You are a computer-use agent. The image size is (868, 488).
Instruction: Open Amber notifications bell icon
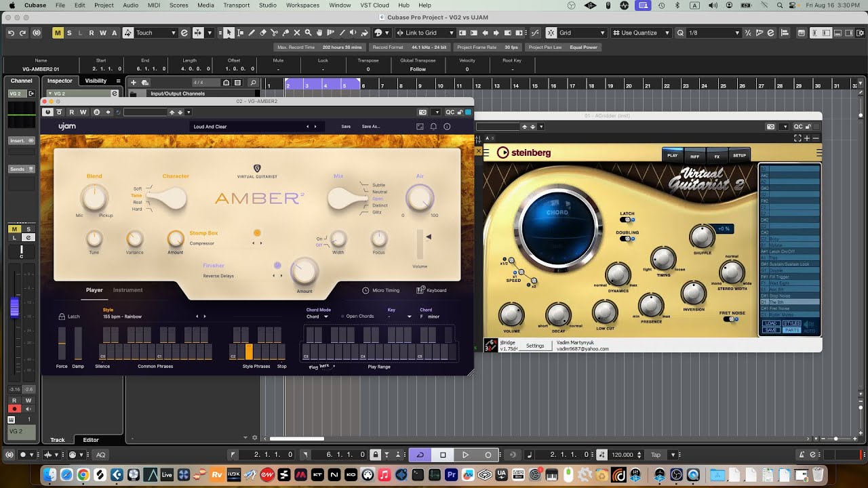433,127
